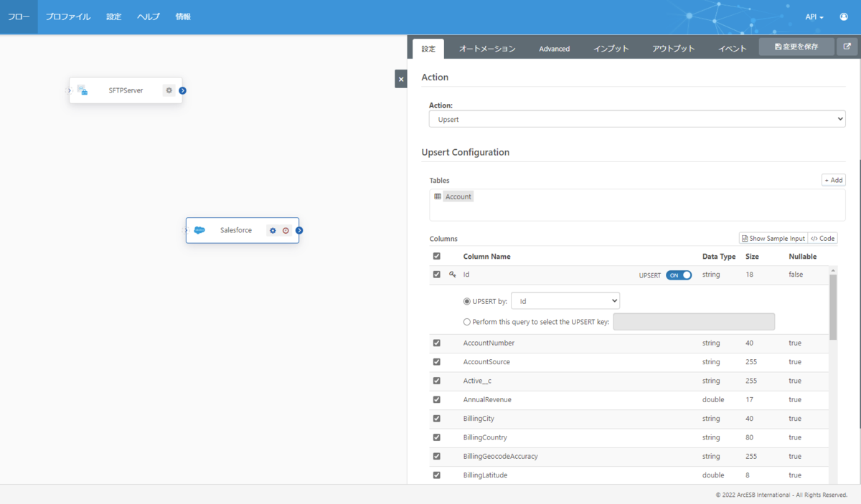Click the + Add table button
Screen dimensions: 861x504
pos(834,180)
